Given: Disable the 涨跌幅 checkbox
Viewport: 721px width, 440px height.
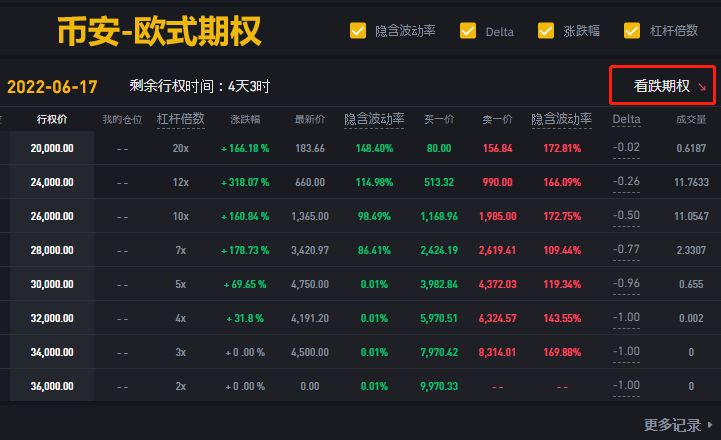Looking at the screenshot, I should pyautogui.click(x=546, y=31).
